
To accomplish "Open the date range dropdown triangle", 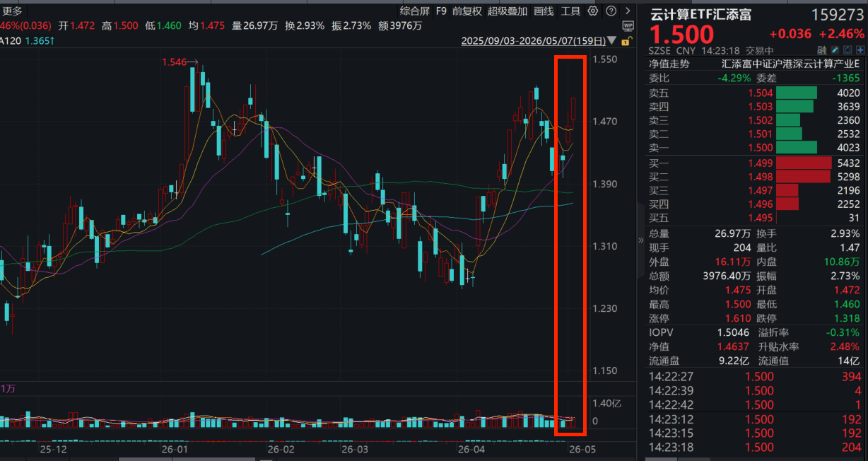I will coord(611,41).
